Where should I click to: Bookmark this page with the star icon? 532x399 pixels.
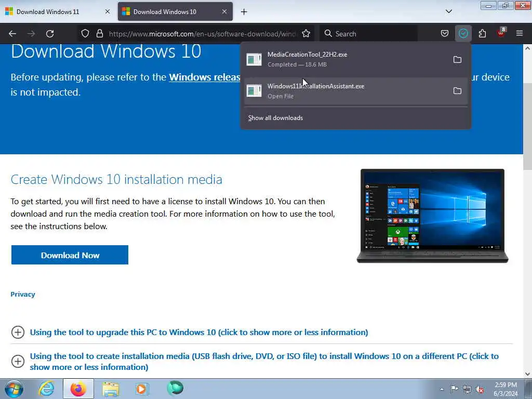tap(306, 34)
